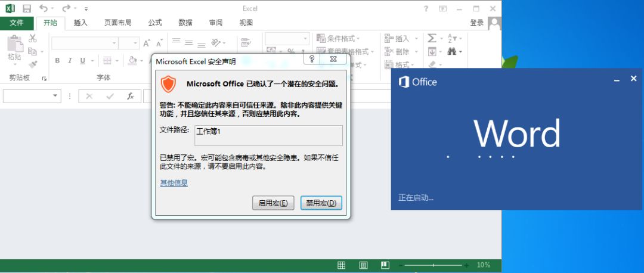Viewport: 644px width, 273px height.
Task: Toggle Bottom Align in alignment group
Action: pyautogui.click(x=202, y=44)
